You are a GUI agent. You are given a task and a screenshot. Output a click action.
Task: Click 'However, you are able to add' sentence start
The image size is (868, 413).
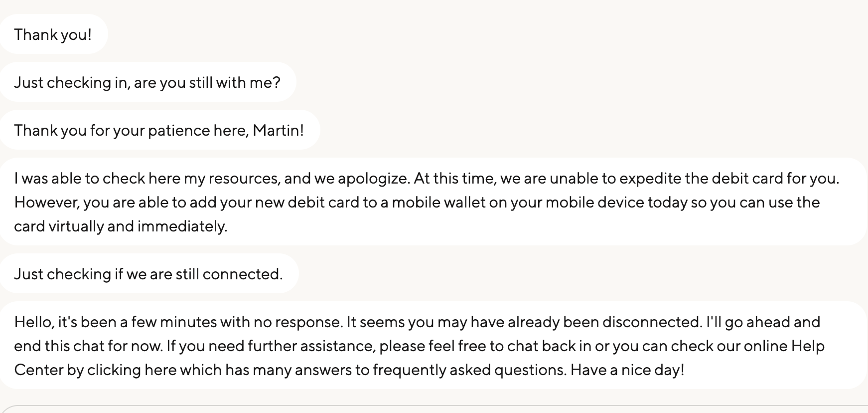(x=116, y=203)
